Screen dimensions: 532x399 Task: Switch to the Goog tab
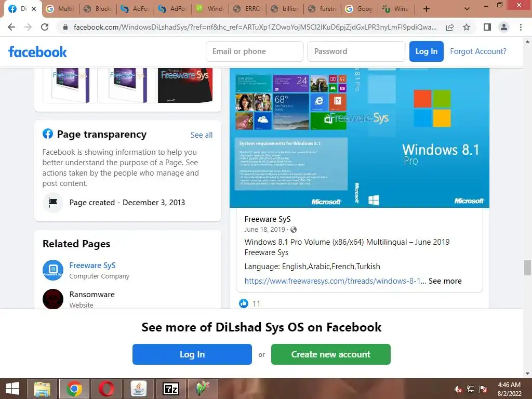pyautogui.click(x=359, y=9)
